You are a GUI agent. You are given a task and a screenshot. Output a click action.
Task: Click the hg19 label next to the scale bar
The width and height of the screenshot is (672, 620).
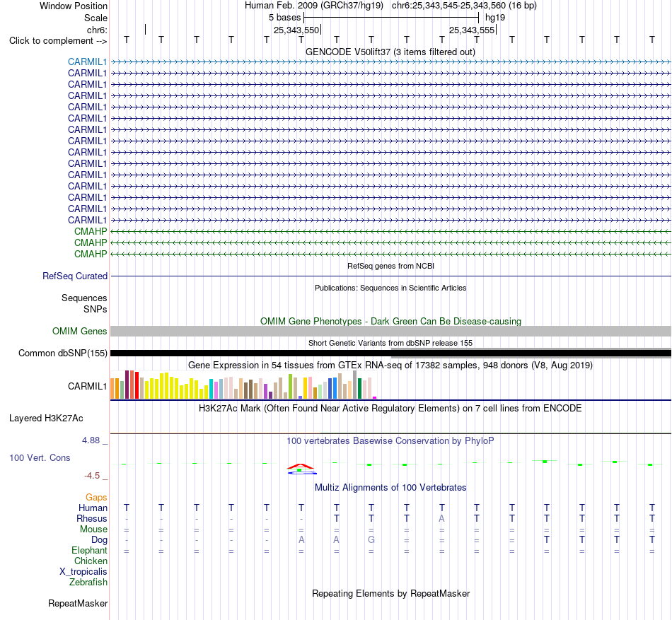[x=495, y=18]
